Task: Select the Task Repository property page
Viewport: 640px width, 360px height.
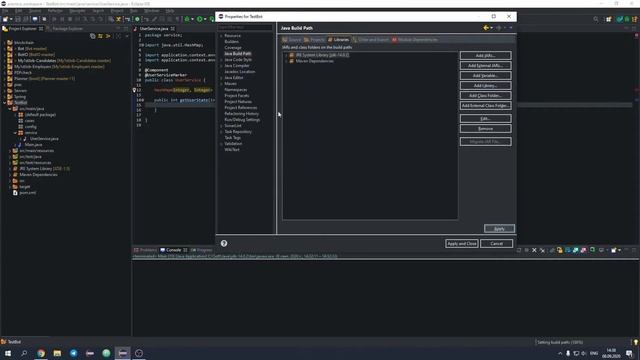Action: click(238, 132)
